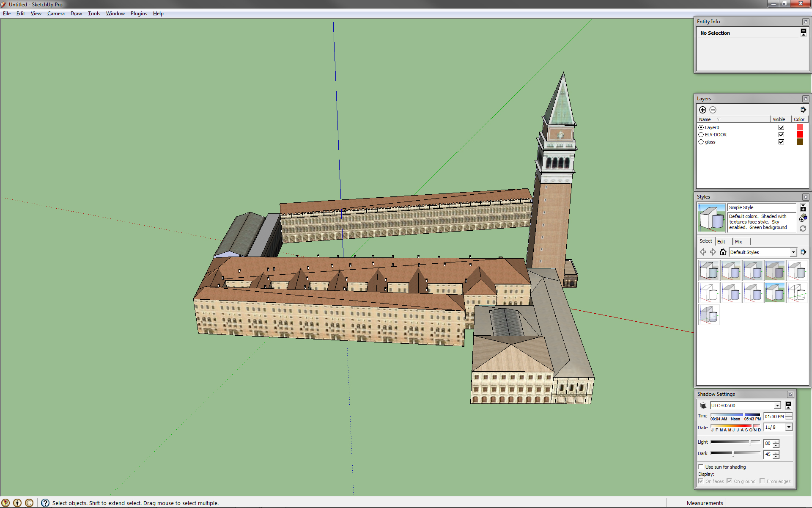Viewport: 812px width, 508px height.
Task: Make the glass layer active
Action: 701,142
